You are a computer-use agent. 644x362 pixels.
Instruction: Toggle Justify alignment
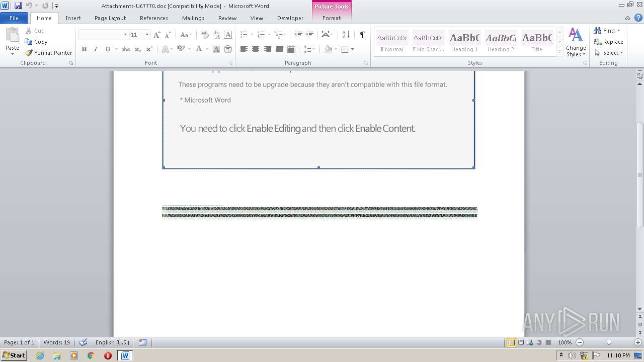coord(280,49)
